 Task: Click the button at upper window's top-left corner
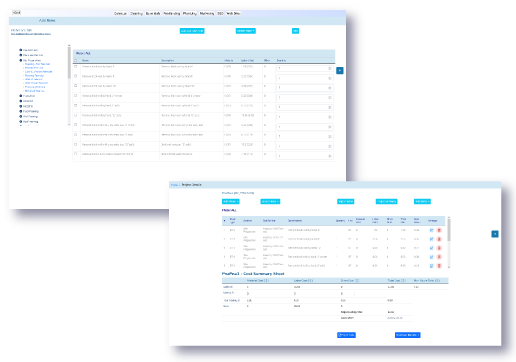click(17, 13)
